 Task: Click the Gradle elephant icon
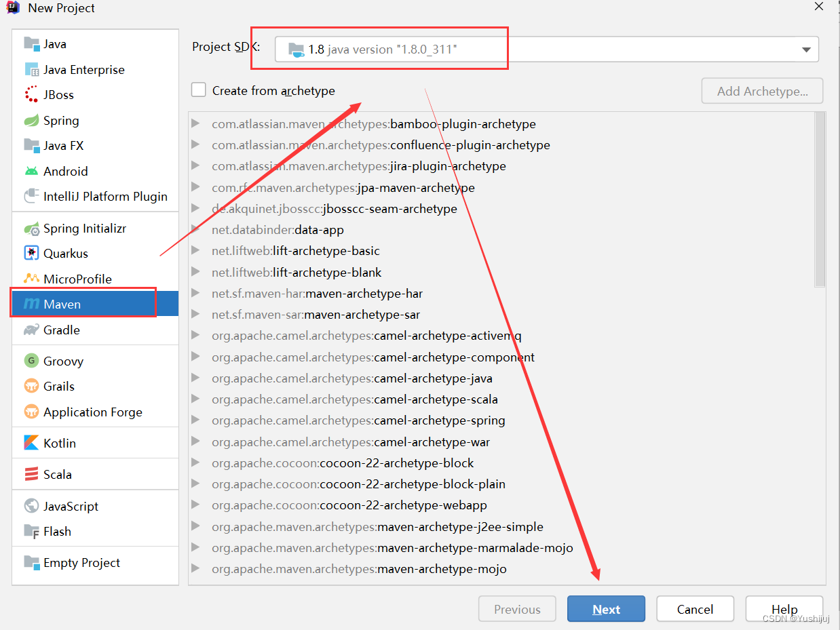(32, 330)
